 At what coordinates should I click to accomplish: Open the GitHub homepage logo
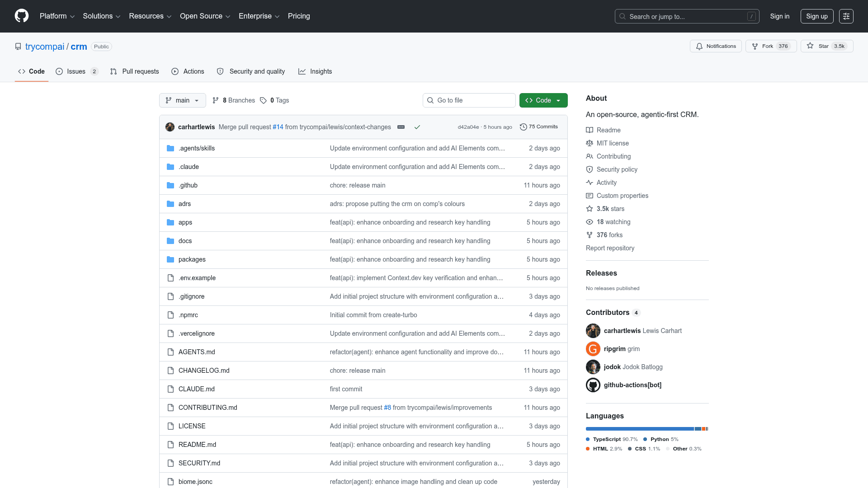(x=22, y=16)
